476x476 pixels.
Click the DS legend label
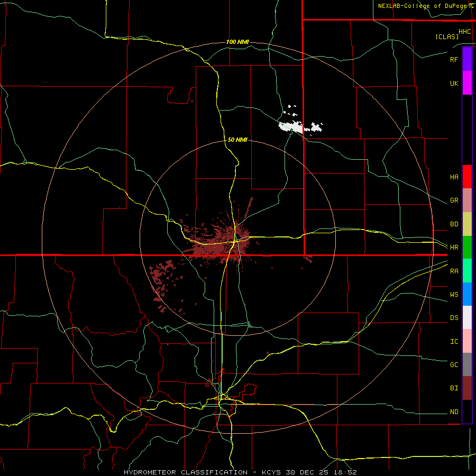pos(454,318)
